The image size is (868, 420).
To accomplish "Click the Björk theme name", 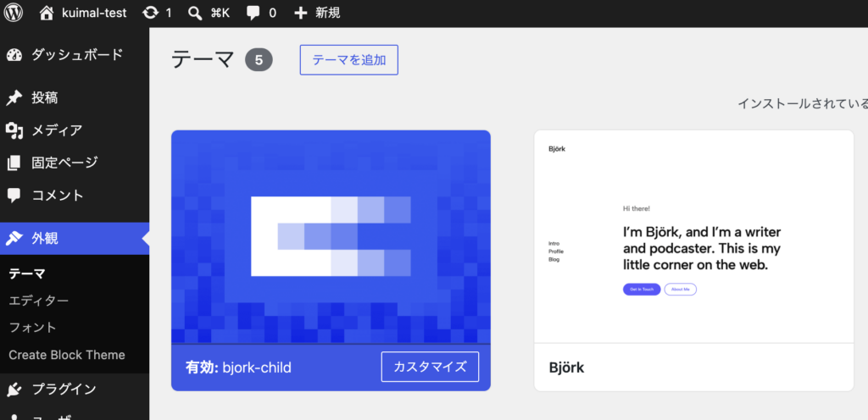I will [566, 367].
